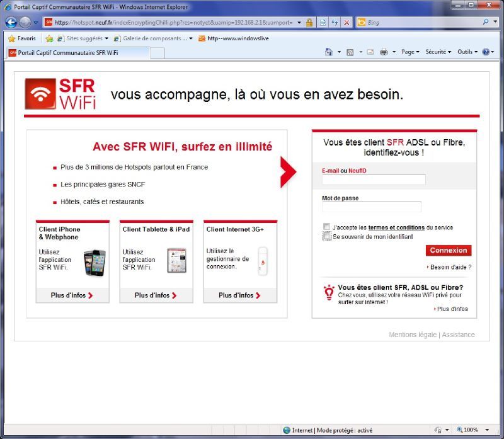Image resolution: width=504 pixels, height=439 pixels.
Task: Click the browser Forward arrow button
Action: click(x=25, y=22)
